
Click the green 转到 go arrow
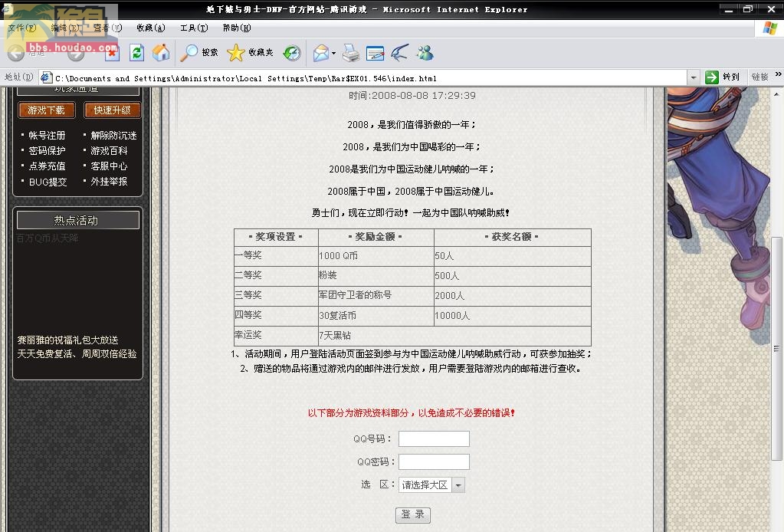(711, 77)
